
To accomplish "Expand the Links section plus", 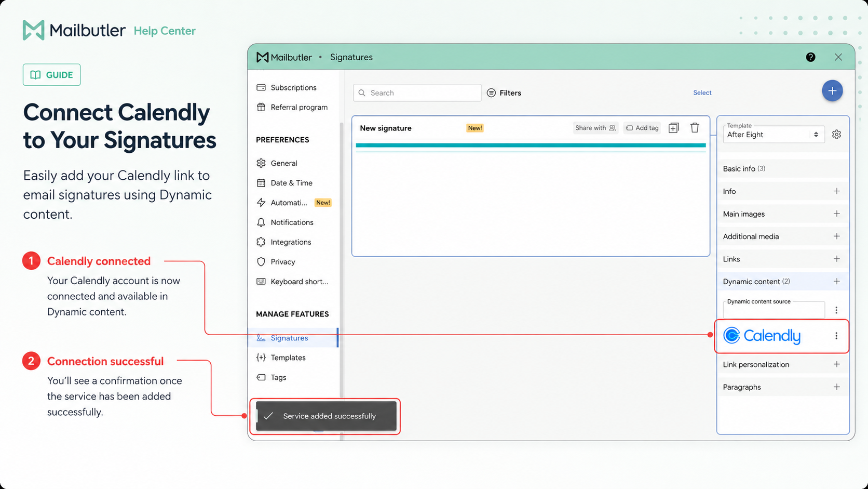I will click(836, 259).
